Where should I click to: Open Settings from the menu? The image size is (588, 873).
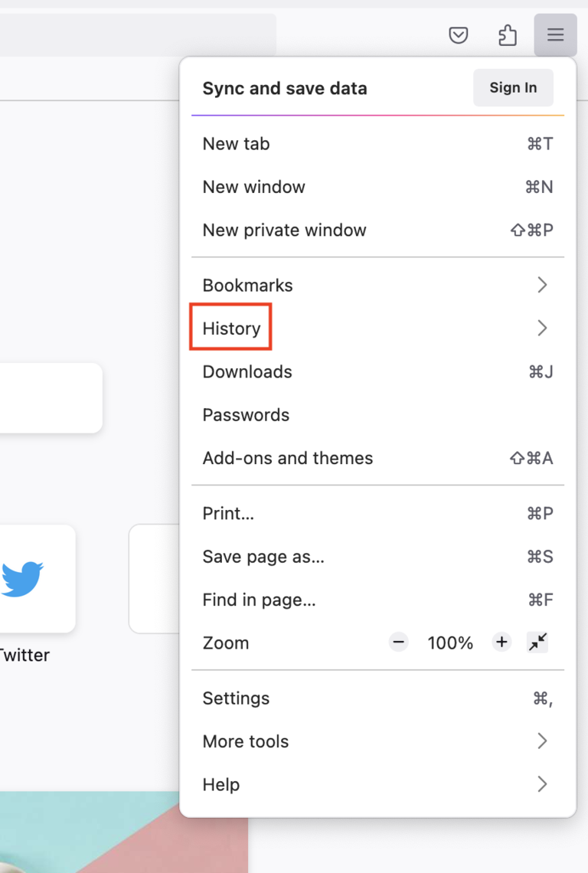236,698
